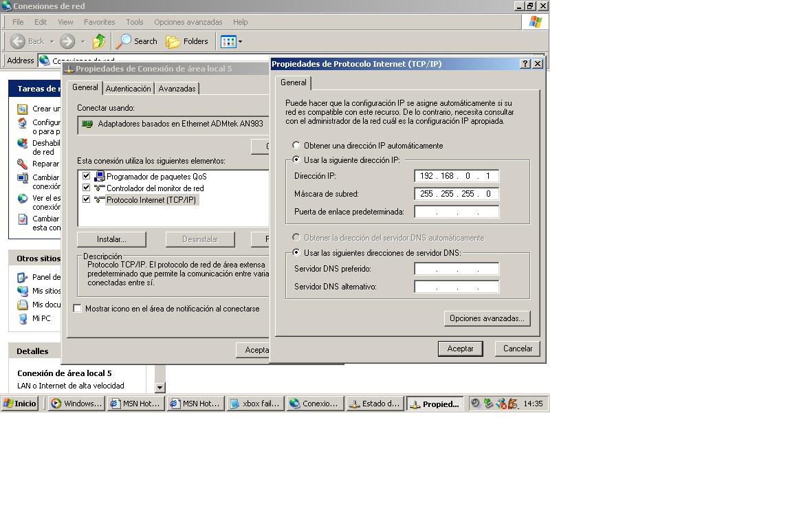Switch to the Autenticación tab
This screenshot has height=528, width=812.
128,89
